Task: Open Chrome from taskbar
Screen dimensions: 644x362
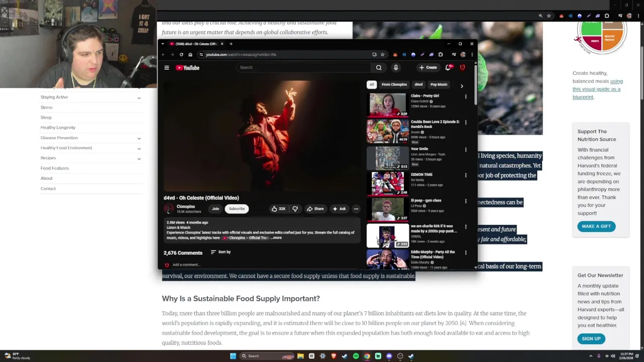Action: [367, 356]
